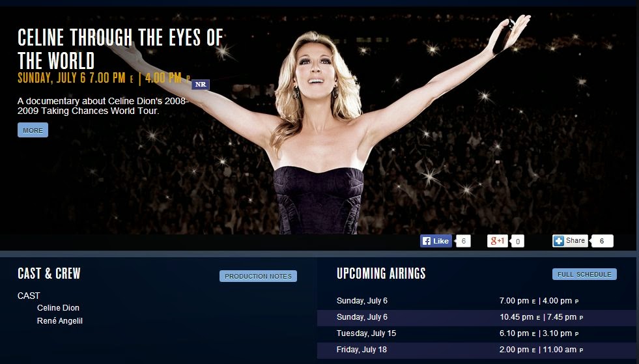Screen dimensions: 639x364
Task: Click the CAST & CREW heading
Action: pyautogui.click(x=49, y=273)
